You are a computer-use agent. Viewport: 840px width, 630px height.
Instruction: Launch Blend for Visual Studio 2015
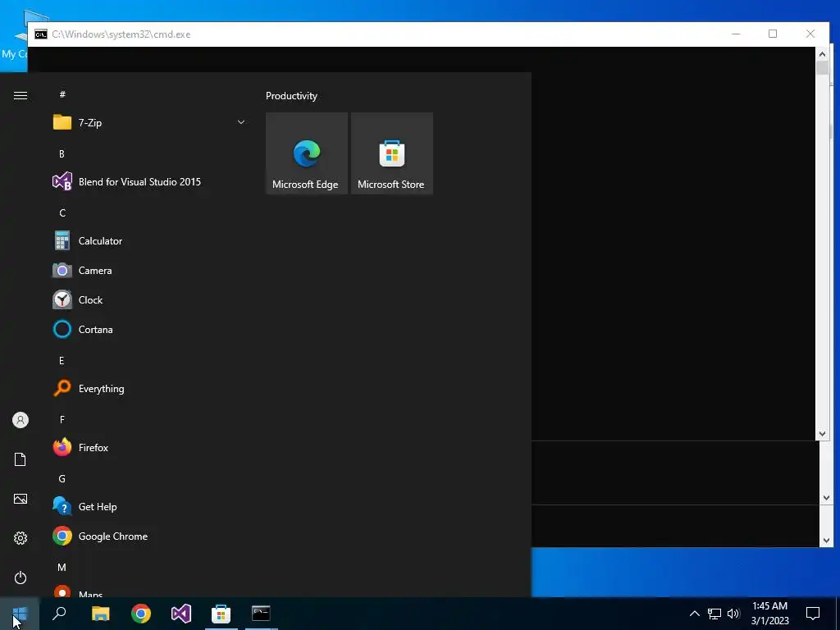[x=149, y=182]
